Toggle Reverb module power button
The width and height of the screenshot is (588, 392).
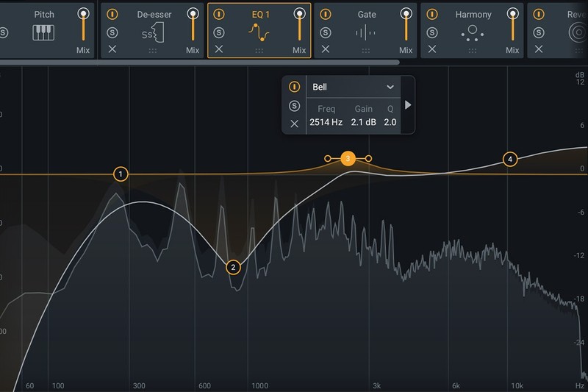pos(539,14)
